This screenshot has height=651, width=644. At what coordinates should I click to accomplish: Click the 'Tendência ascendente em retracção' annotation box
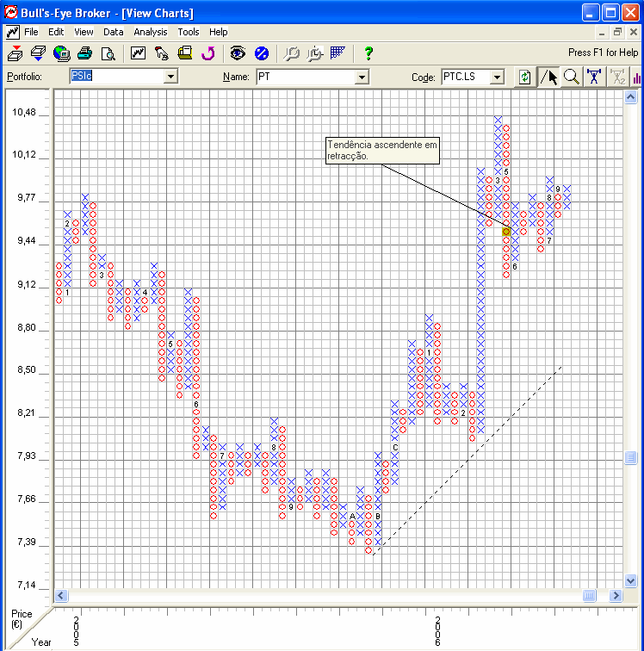(x=382, y=151)
